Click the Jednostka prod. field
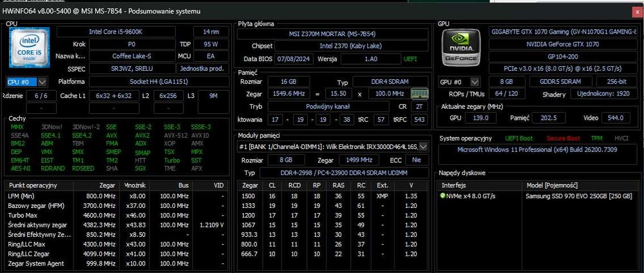This screenshot has width=644, height=273. tap(203, 68)
